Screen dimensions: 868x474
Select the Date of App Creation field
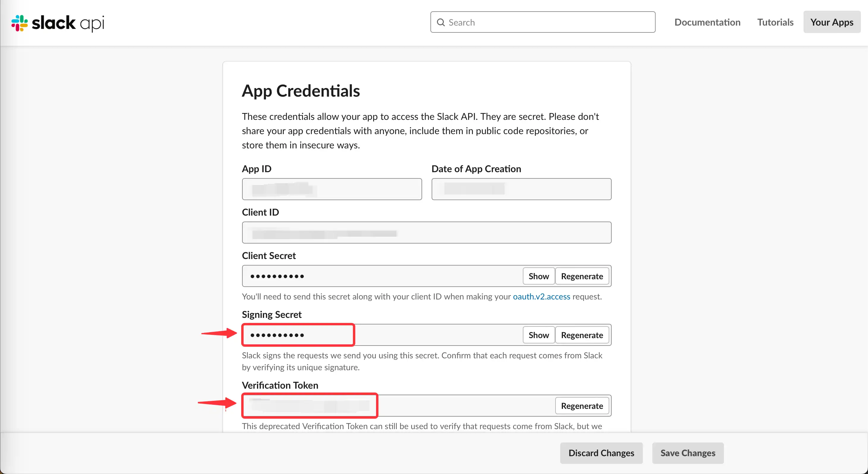pyautogui.click(x=521, y=189)
